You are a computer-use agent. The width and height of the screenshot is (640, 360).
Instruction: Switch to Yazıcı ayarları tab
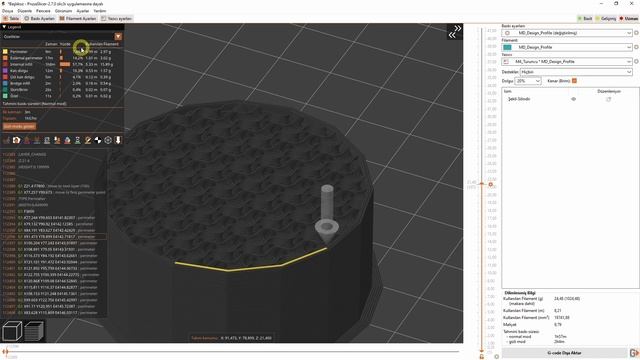(117, 18)
